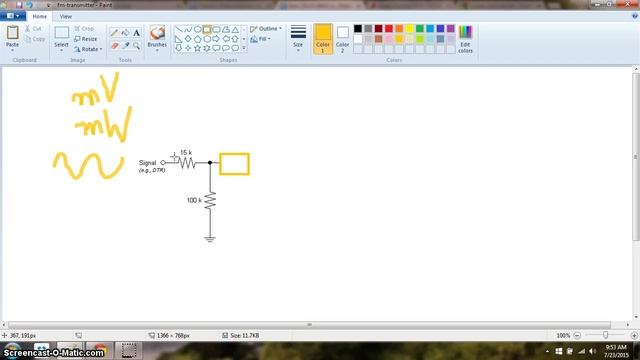The image size is (640, 360).
Task: Pick the black color swatch
Action: 358,29
